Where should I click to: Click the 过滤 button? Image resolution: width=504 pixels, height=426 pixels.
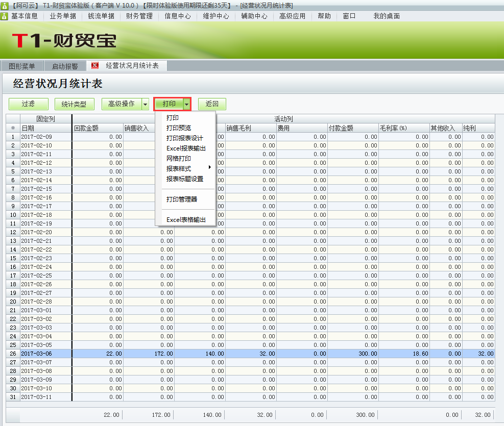point(28,104)
